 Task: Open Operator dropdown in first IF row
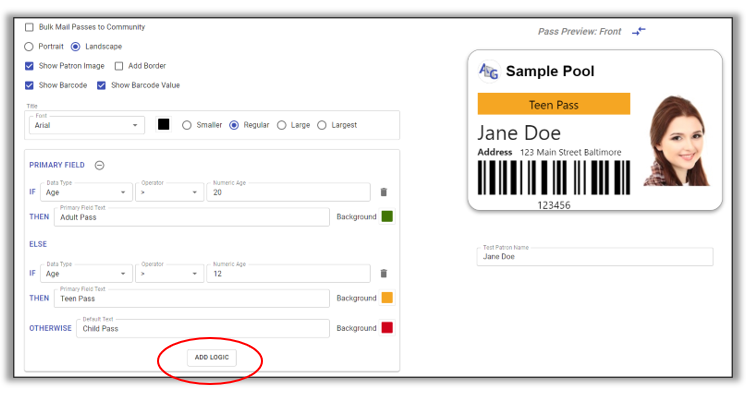pyautogui.click(x=169, y=192)
